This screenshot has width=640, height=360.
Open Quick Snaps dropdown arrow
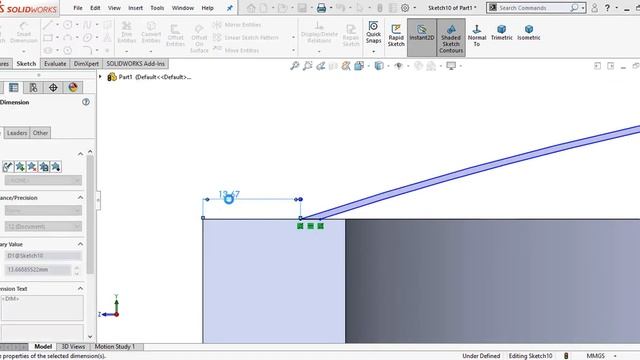click(373, 51)
